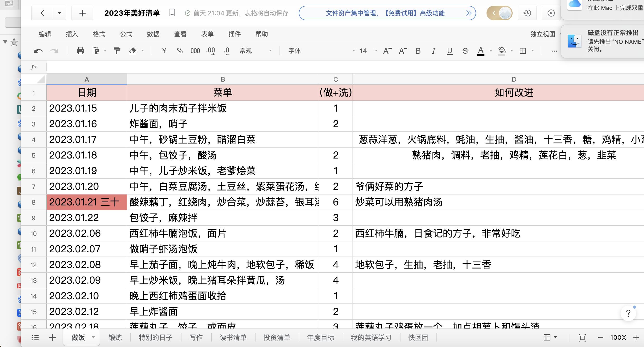The width and height of the screenshot is (644, 347).
Task: Open the Print icon
Action: tap(80, 51)
